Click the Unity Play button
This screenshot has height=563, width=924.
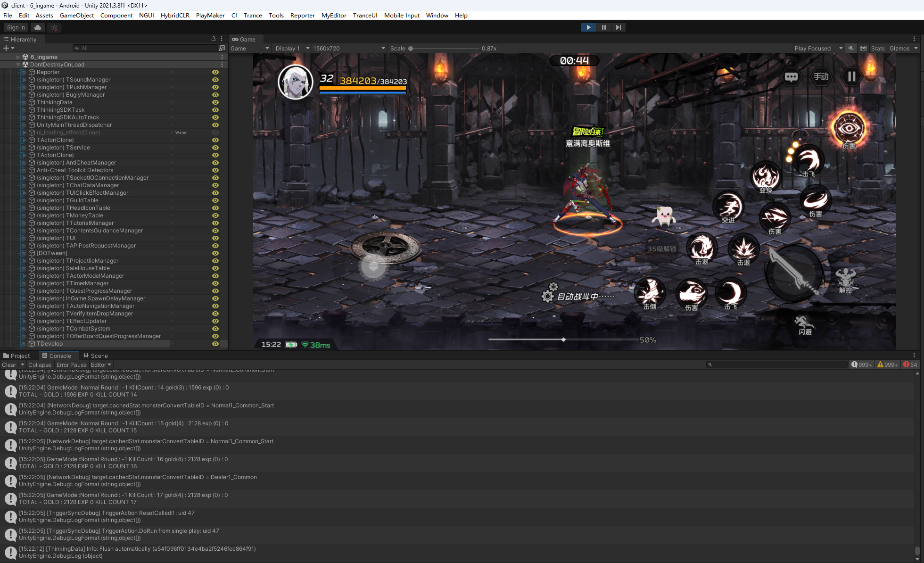pyautogui.click(x=588, y=27)
